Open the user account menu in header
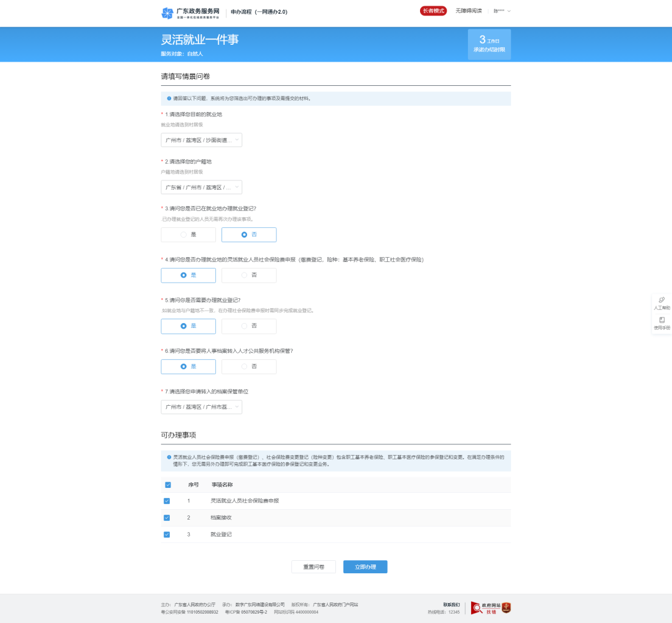This screenshot has height=623, width=672. [x=502, y=11]
